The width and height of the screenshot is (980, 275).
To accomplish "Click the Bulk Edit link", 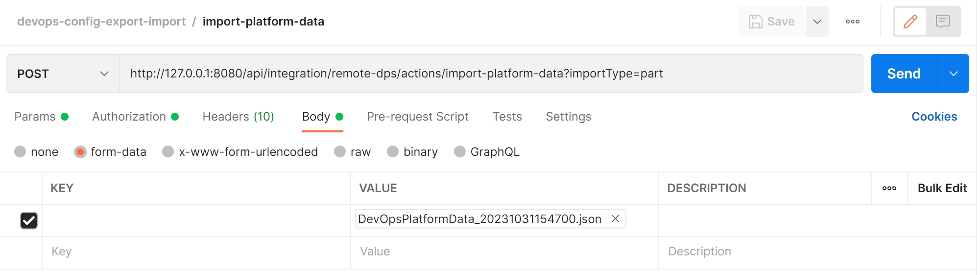I will point(942,188).
